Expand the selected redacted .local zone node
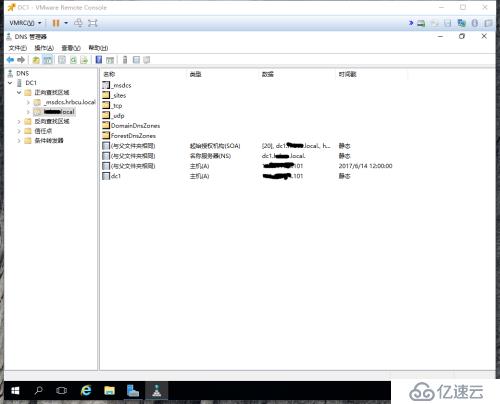The width and height of the screenshot is (500, 404). tap(28, 112)
